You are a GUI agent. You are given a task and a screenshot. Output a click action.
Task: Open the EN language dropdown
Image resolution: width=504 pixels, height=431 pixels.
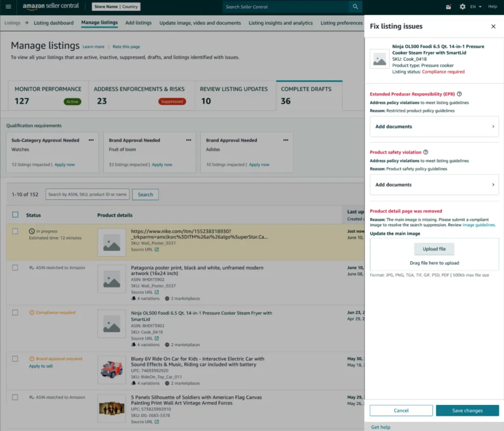coord(476,7)
